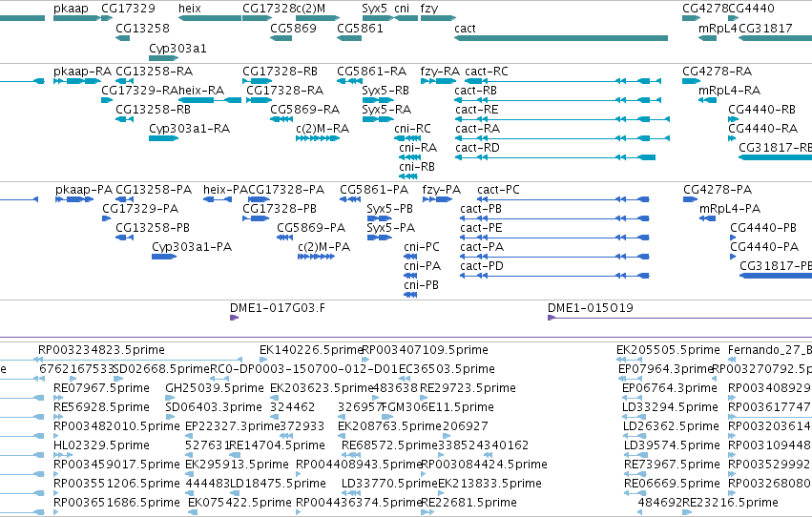Select EST RE14704.5prime

[x=234, y=455]
